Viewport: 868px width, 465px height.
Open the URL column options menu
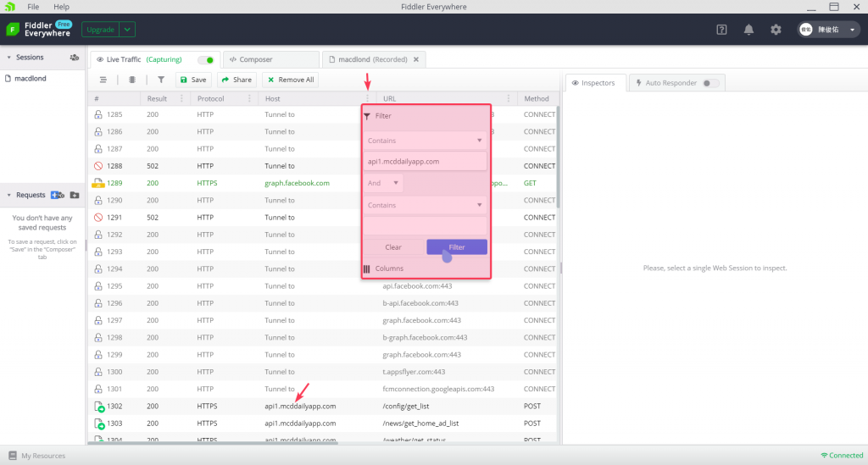pos(509,98)
